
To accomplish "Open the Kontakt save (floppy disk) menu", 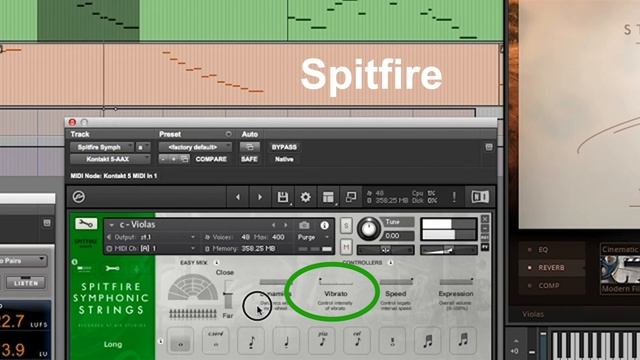I will (283, 197).
